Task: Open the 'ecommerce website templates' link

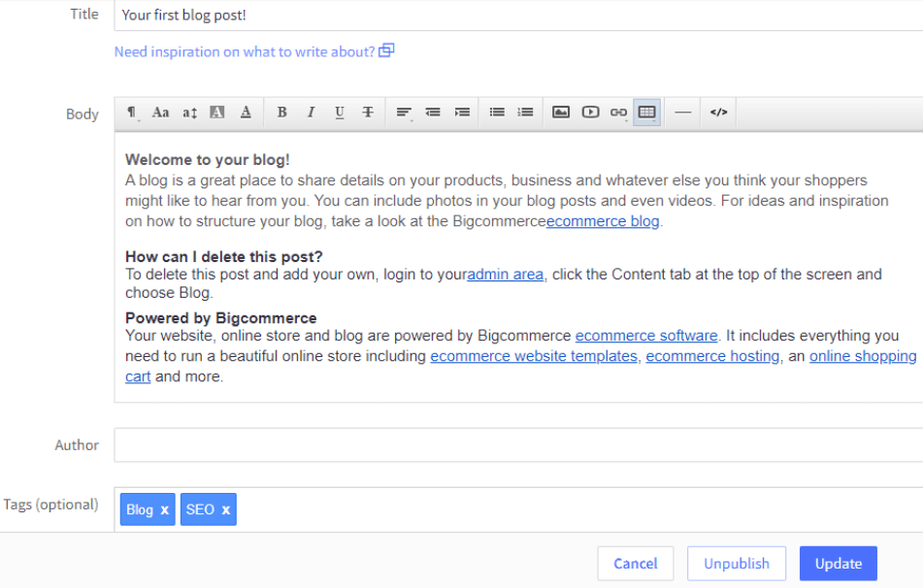Action: tap(534, 357)
